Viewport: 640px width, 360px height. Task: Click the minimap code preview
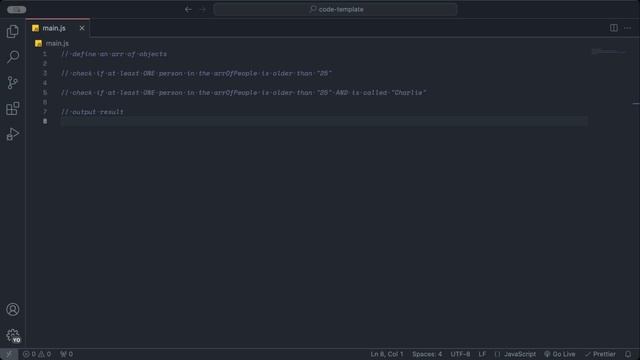click(x=608, y=52)
